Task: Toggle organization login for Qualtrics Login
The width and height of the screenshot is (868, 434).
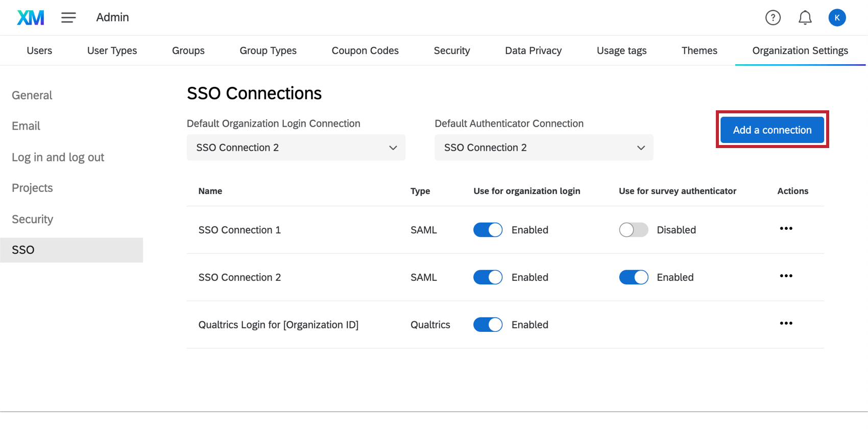Action: pos(488,325)
